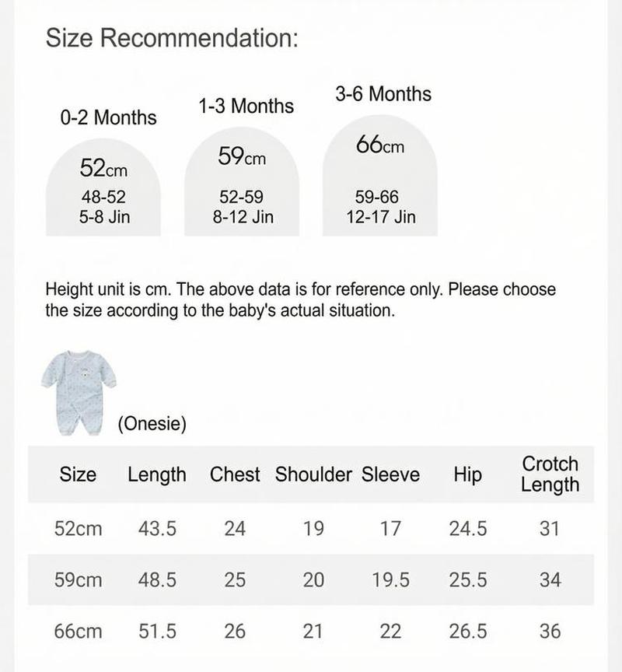This screenshot has height=672, width=622.
Task: Select the 59cm size badge
Action: tap(242, 181)
